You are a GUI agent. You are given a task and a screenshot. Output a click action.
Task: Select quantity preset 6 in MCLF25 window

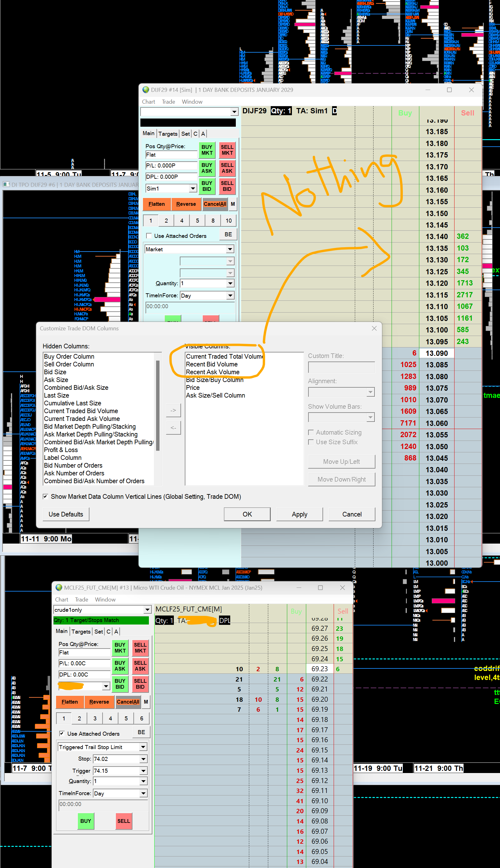(x=141, y=719)
